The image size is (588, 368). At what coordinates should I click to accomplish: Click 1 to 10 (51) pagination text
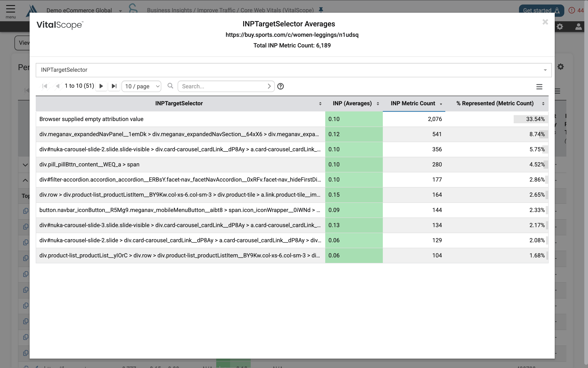pos(79,86)
